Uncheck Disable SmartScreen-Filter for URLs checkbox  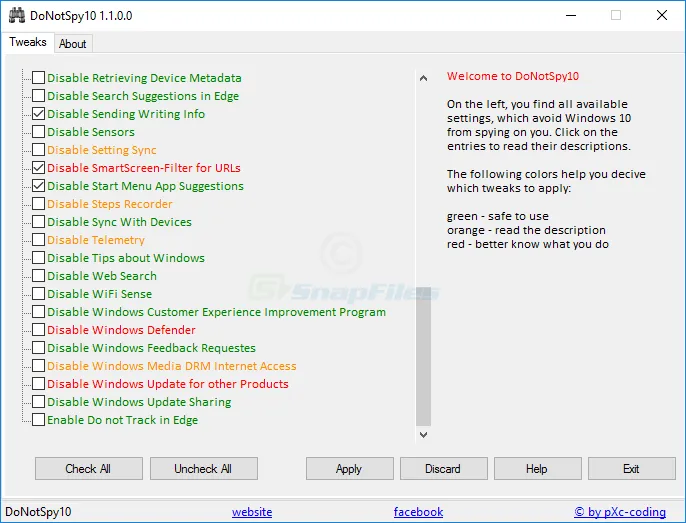pyautogui.click(x=38, y=168)
